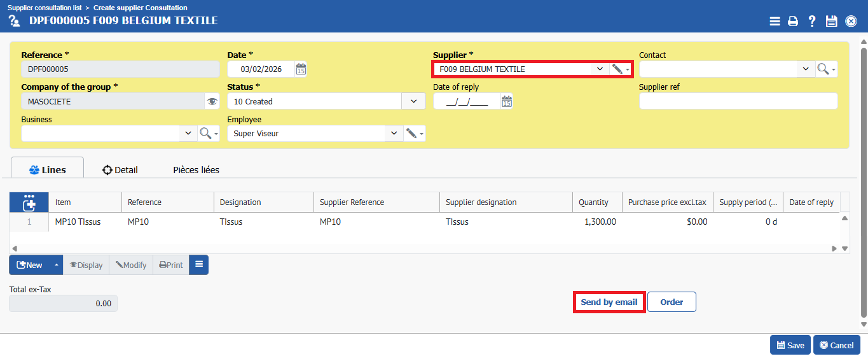Select the MP10 Tissus row
This screenshot has width=868, height=361.
[78, 222]
